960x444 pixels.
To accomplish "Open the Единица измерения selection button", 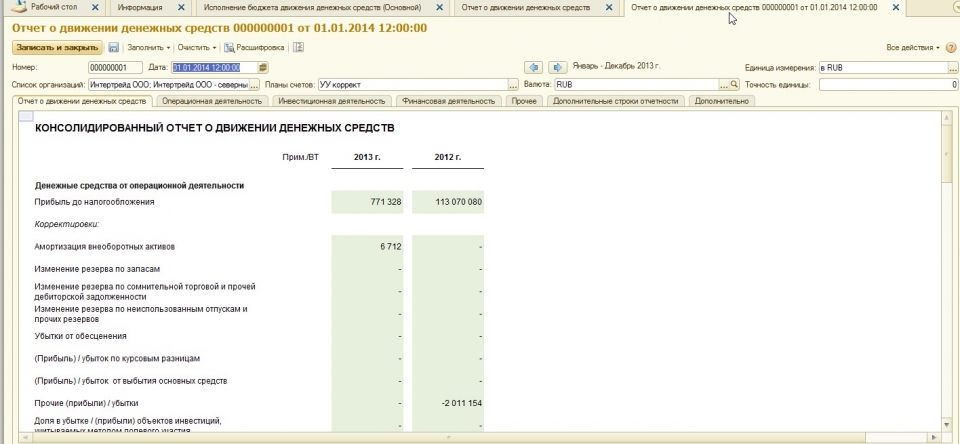I will tap(952, 67).
